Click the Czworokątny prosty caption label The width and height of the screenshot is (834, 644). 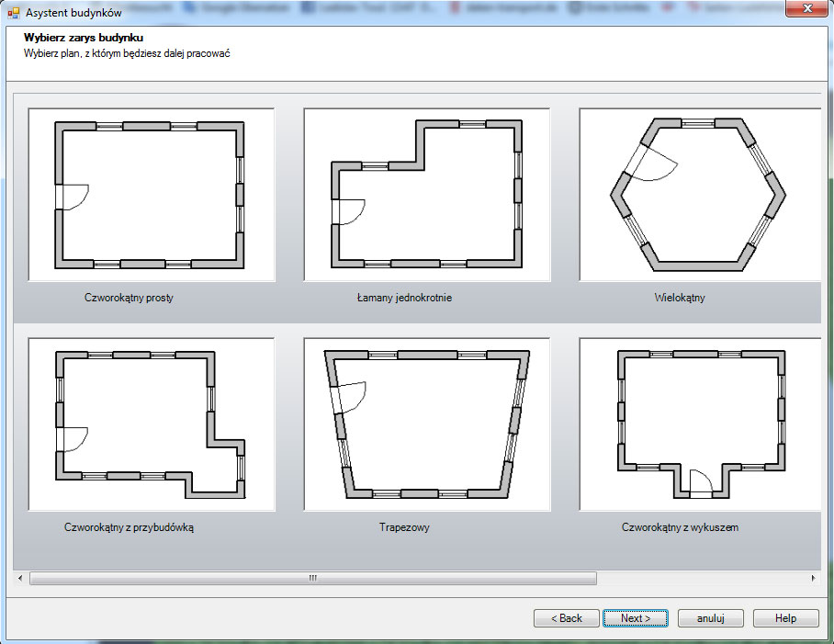click(x=129, y=299)
